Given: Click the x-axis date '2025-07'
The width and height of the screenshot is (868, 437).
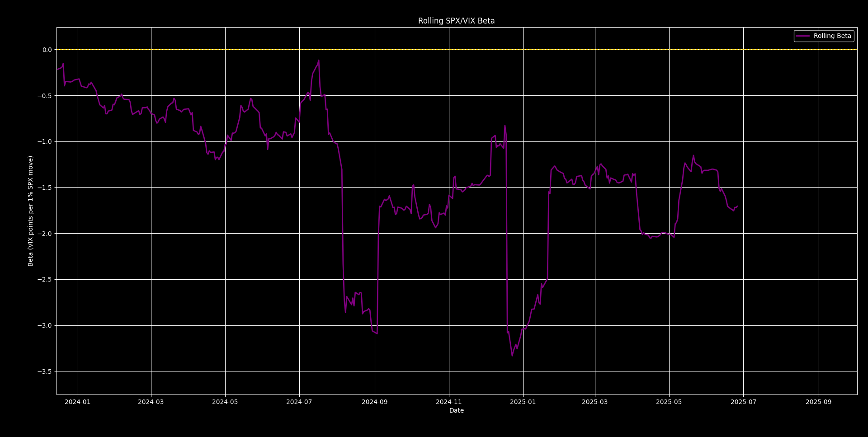Looking at the screenshot, I should pos(743,402).
